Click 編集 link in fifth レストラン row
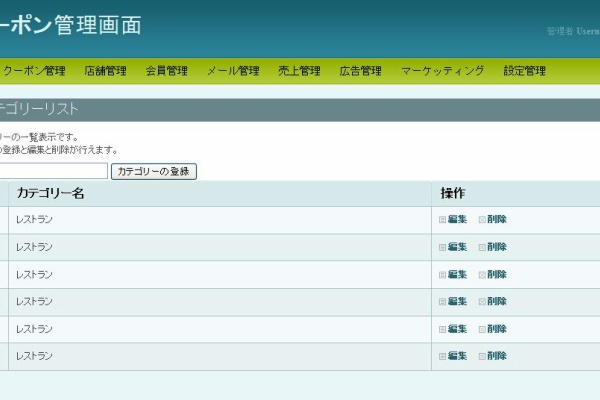 pyautogui.click(x=457, y=329)
